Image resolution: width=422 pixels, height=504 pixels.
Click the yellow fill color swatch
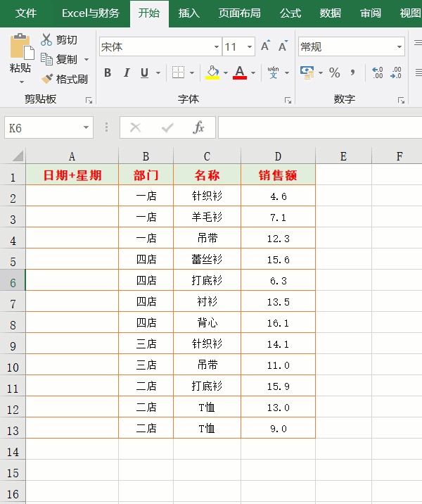pyautogui.click(x=212, y=73)
